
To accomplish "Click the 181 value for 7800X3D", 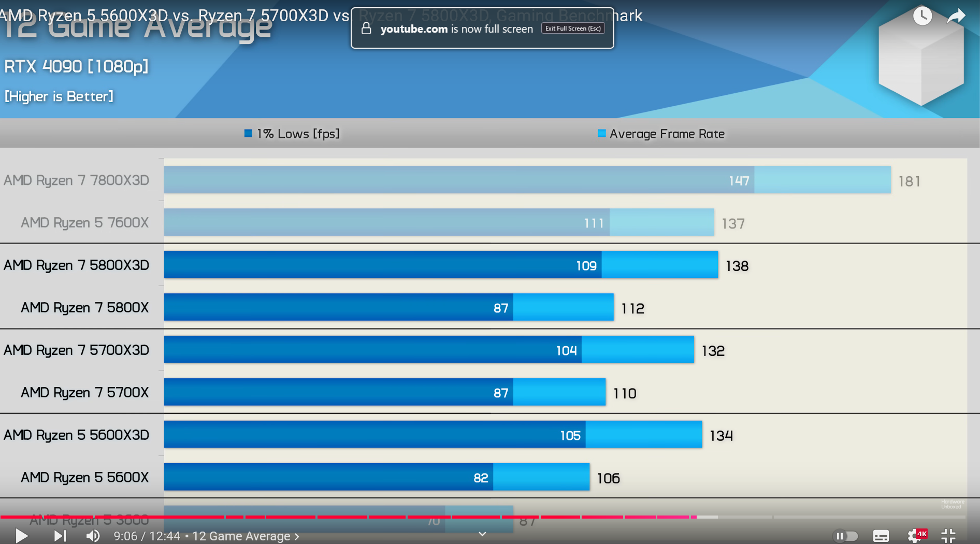I will pos(910,181).
